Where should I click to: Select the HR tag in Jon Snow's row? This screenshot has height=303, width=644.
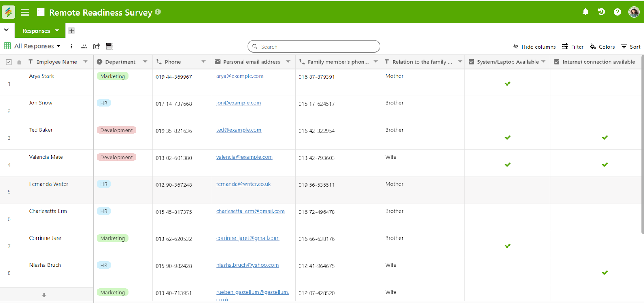coord(104,103)
